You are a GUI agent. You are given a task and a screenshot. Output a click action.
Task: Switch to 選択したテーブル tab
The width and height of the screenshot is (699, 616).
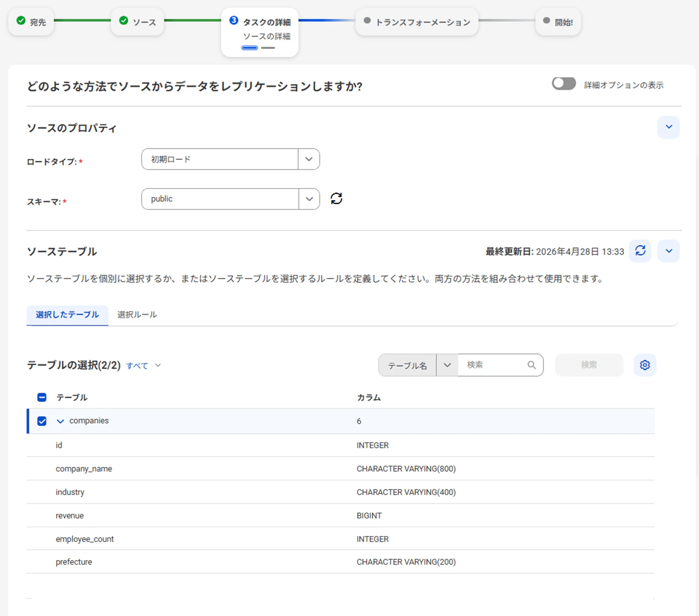(67, 315)
